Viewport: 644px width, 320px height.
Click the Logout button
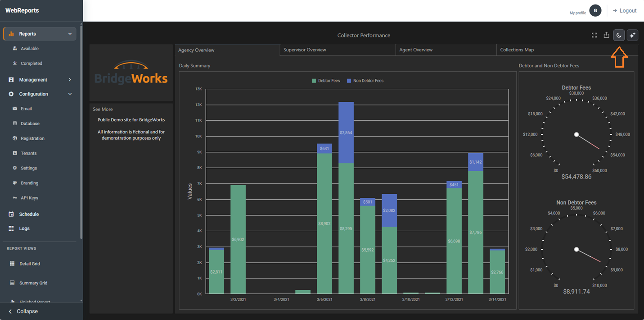tap(625, 10)
